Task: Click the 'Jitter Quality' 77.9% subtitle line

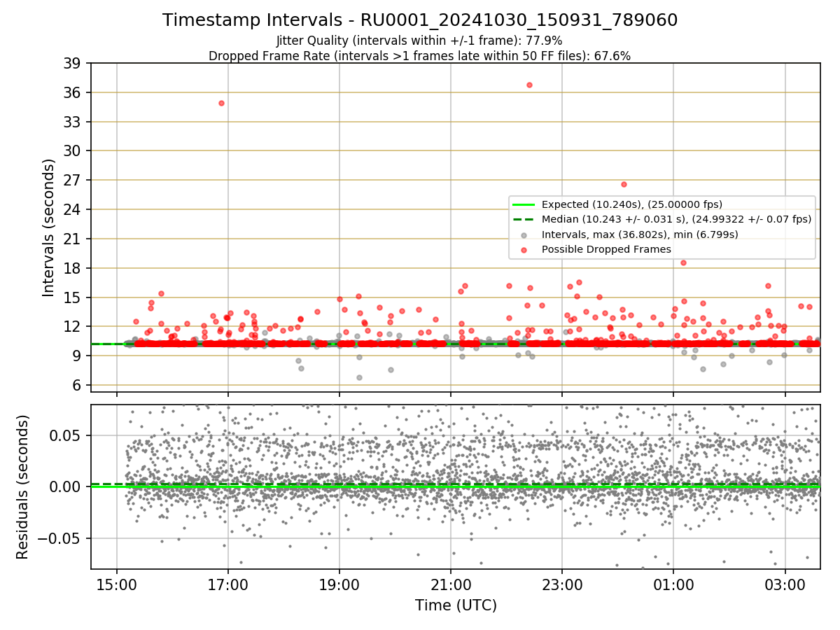Action: (419, 41)
